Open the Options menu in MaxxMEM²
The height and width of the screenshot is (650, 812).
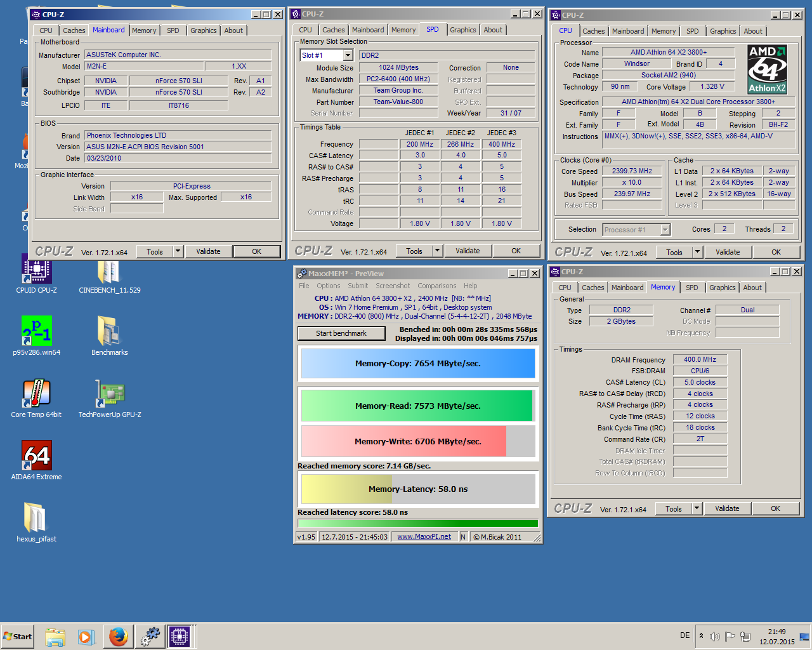(328, 286)
